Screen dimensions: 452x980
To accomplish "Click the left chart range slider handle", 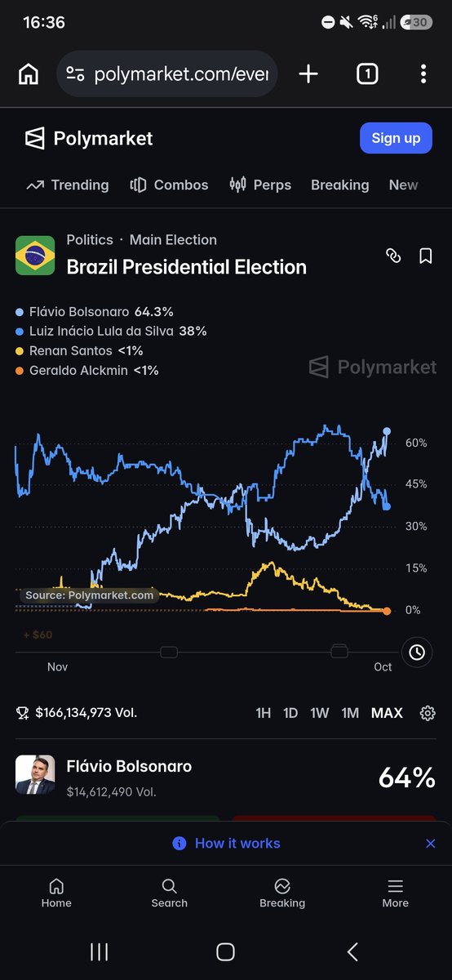I will point(169,652).
